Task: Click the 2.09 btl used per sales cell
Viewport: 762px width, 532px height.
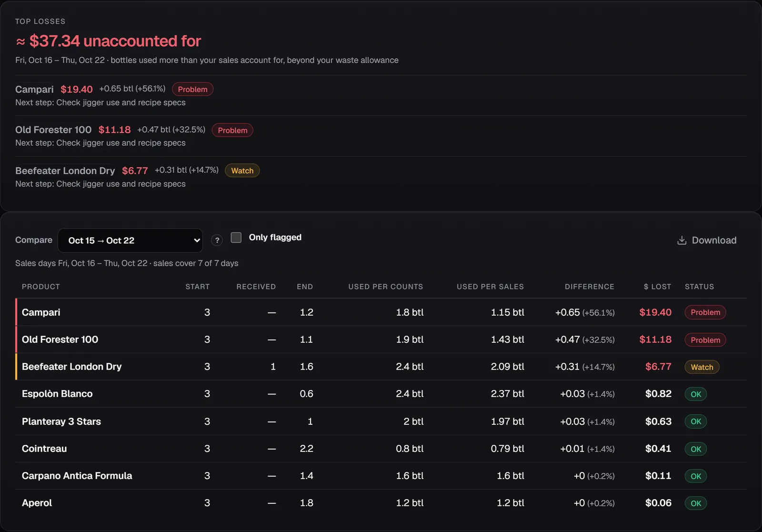Action: pos(507,367)
